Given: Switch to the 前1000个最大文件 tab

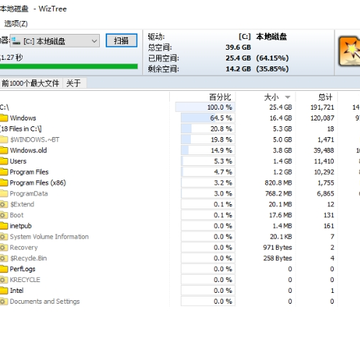Looking at the screenshot, I should (x=31, y=83).
